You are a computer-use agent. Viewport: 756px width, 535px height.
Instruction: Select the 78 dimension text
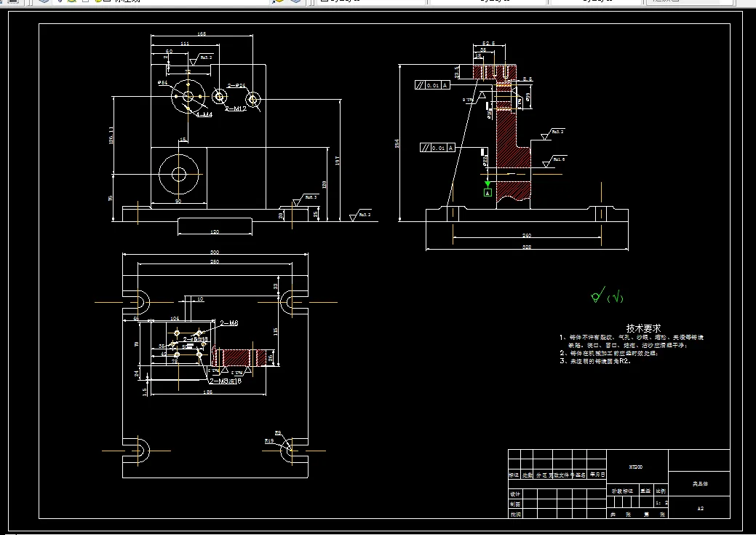(x=175, y=361)
